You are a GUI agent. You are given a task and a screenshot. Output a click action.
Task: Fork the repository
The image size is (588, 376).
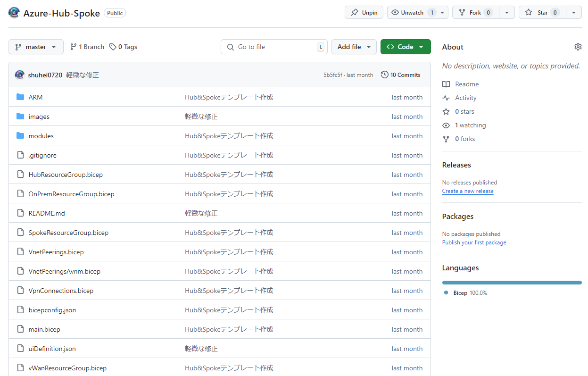coord(475,13)
